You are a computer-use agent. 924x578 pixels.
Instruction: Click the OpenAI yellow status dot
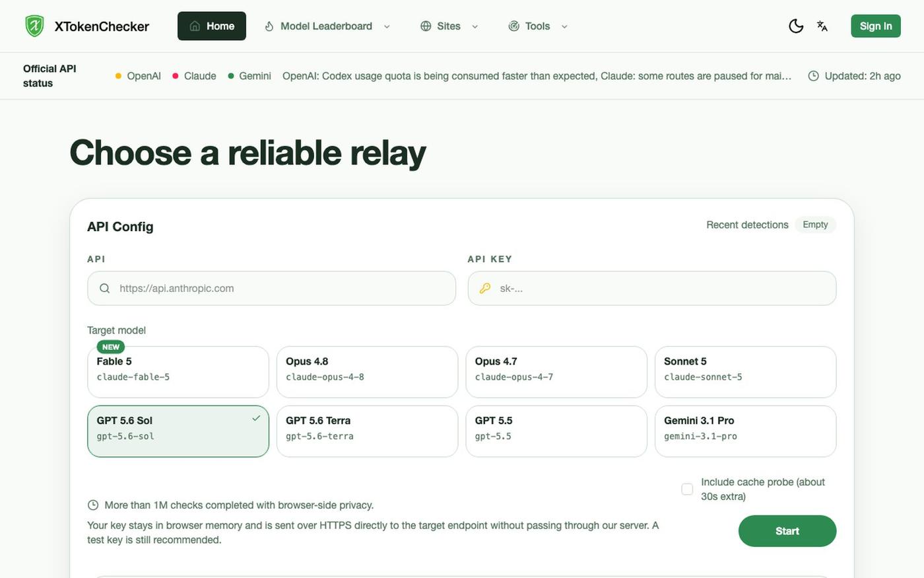(118, 76)
